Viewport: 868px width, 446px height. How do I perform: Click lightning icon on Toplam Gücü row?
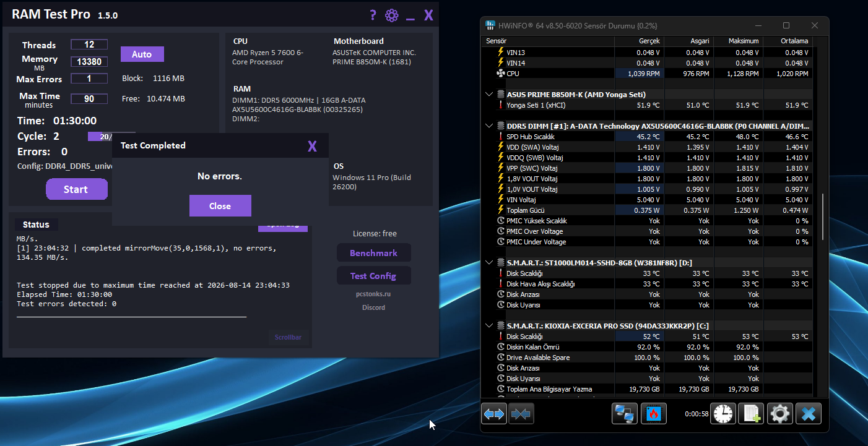[501, 210]
